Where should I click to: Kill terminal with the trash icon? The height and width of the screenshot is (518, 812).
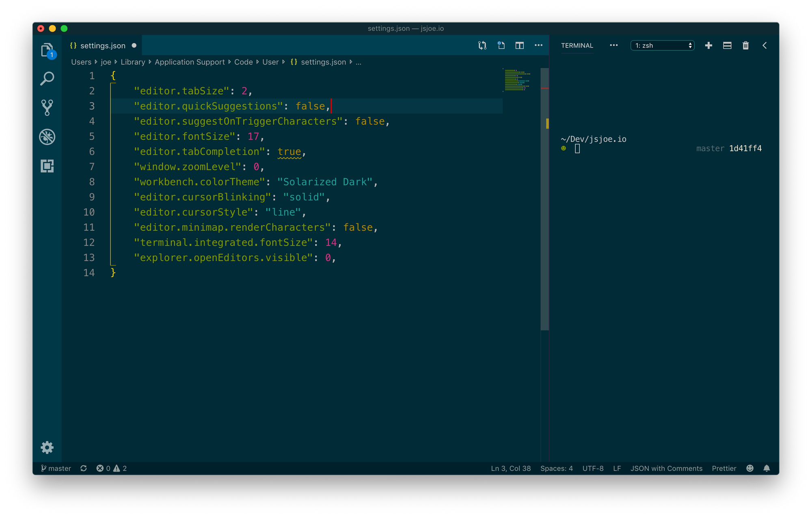pyautogui.click(x=745, y=45)
